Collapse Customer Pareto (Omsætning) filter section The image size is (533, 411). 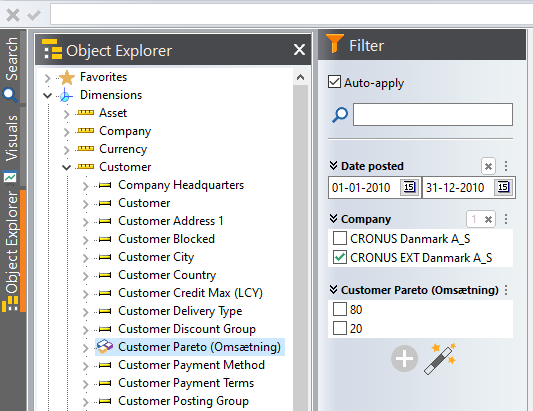click(333, 290)
